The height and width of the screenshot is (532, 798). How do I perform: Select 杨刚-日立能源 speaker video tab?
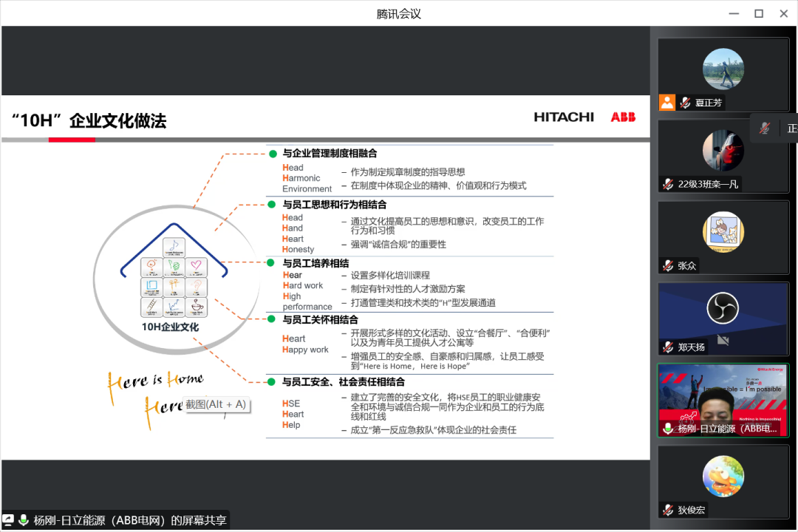click(723, 399)
